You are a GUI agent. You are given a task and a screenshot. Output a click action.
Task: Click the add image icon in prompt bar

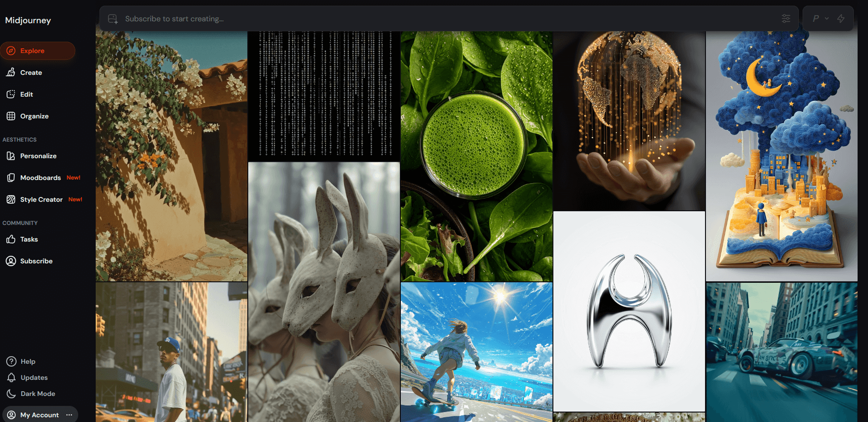point(113,19)
